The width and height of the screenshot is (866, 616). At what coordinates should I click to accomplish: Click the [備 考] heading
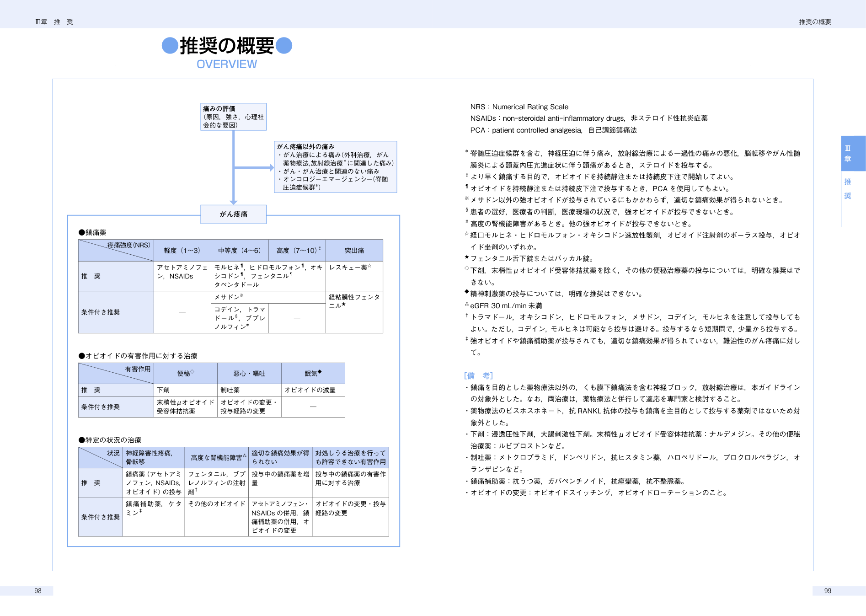point(478,375)
